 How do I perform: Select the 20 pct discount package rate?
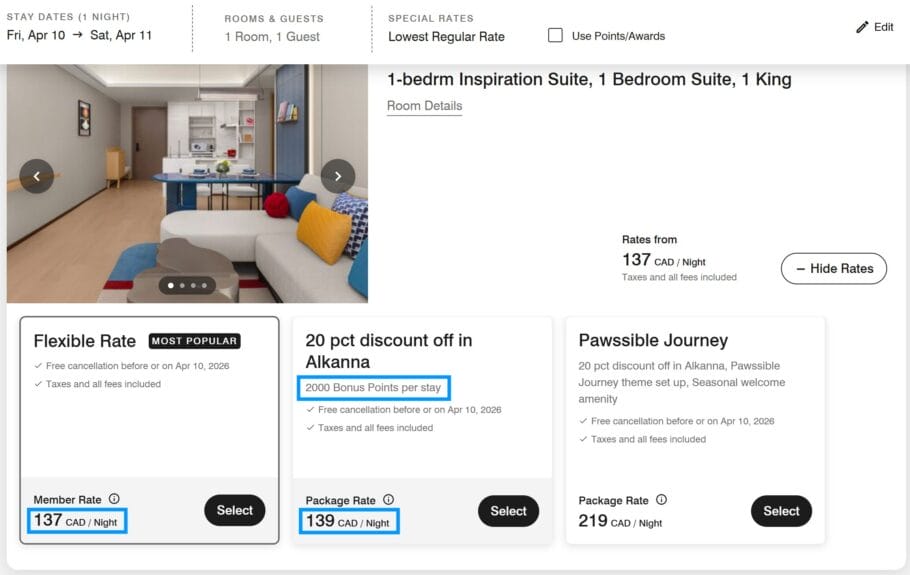coord(508,511)
